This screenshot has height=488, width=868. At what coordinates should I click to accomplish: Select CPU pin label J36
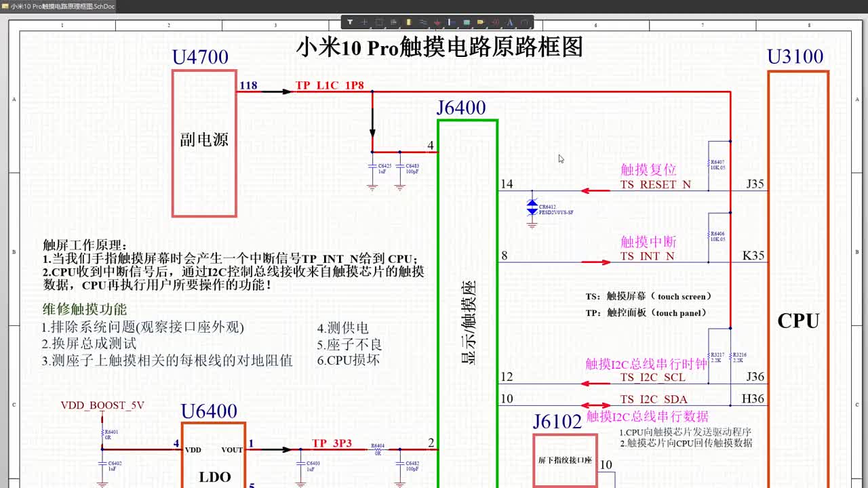pos(755,377)
